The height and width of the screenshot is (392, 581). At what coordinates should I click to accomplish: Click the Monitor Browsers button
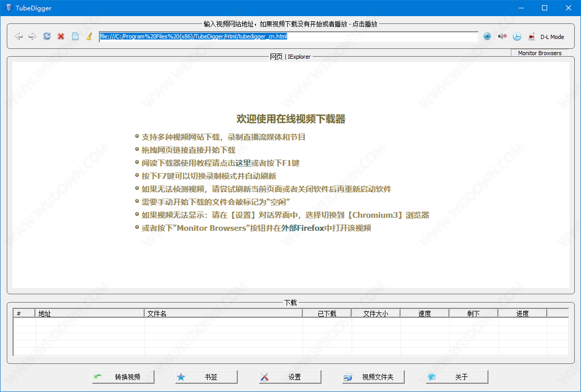tap(539, 53)
